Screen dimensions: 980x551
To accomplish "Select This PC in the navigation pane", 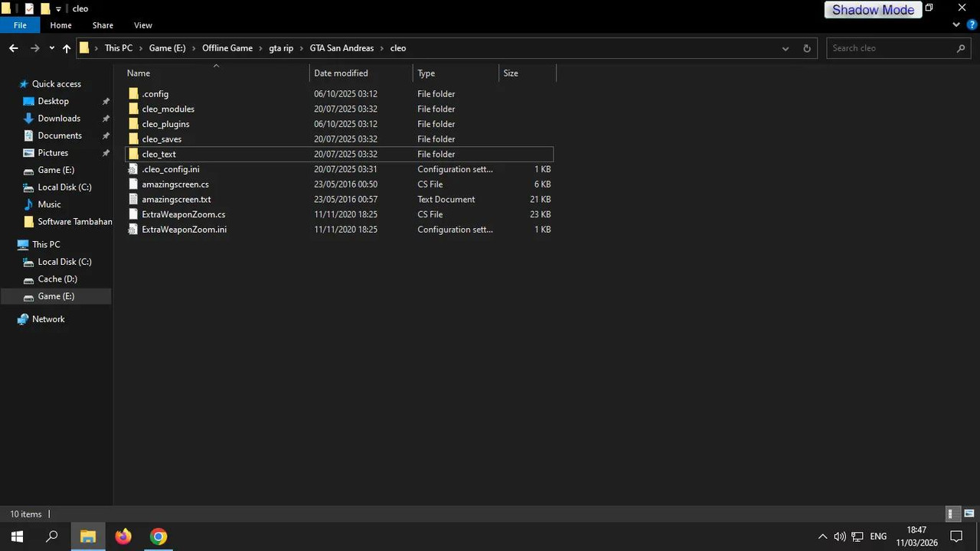I will tap(46, 245).
